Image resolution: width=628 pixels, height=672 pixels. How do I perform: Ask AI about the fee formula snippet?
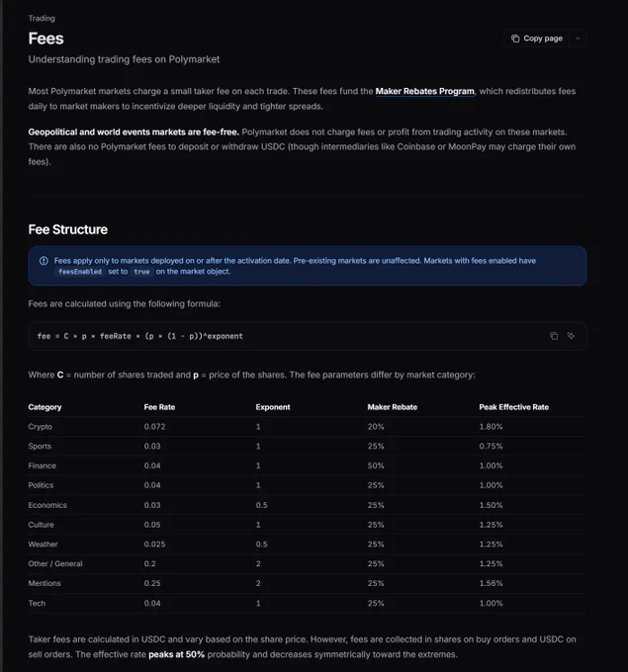tap(571, 336)
